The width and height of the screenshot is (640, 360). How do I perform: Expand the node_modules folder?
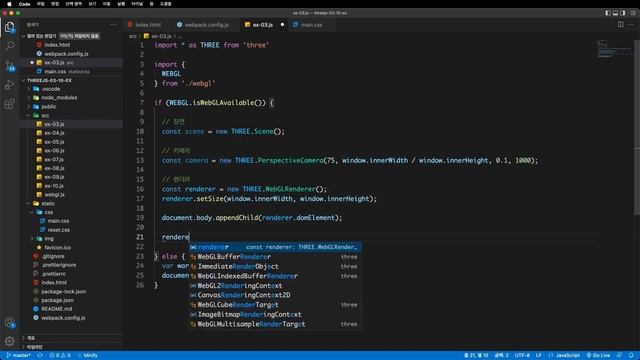pos(28,98)
